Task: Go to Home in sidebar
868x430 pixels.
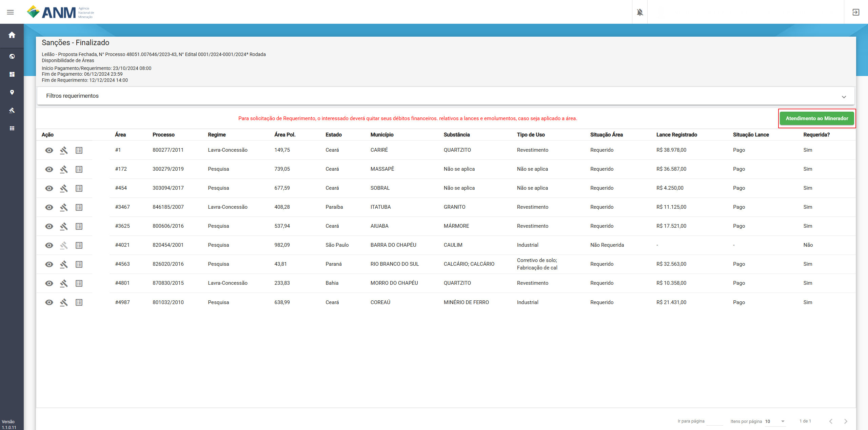Action: (x=12, y=35)
